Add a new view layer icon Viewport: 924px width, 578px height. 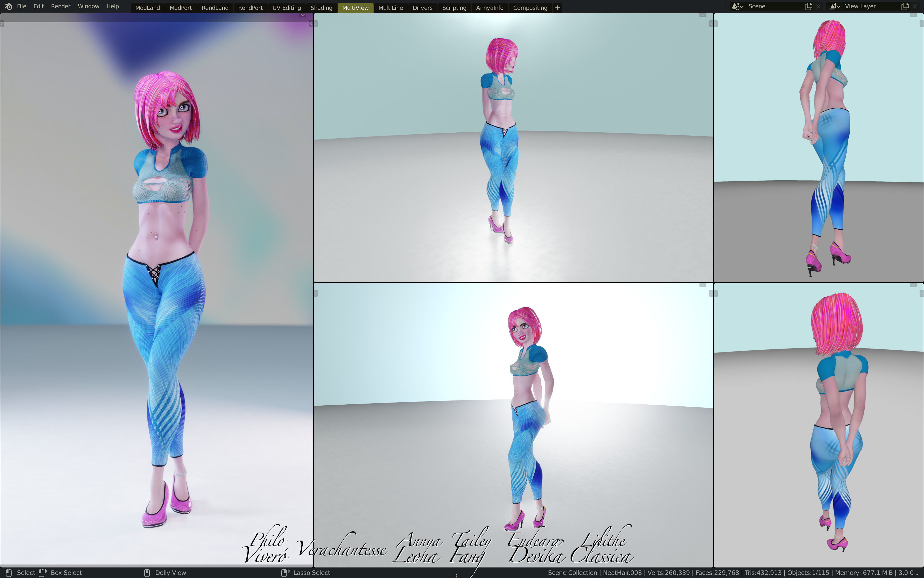click(x=905, y=6)
